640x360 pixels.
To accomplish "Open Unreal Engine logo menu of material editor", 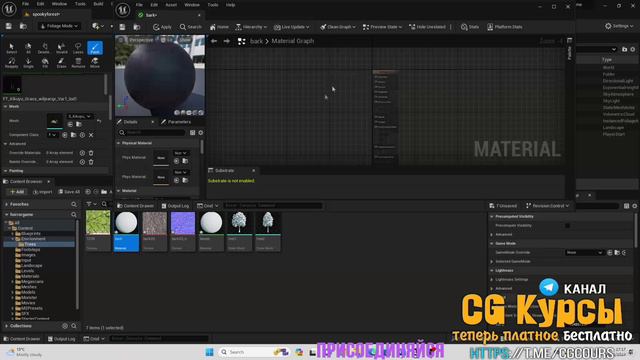I will [x=123, y=10].
